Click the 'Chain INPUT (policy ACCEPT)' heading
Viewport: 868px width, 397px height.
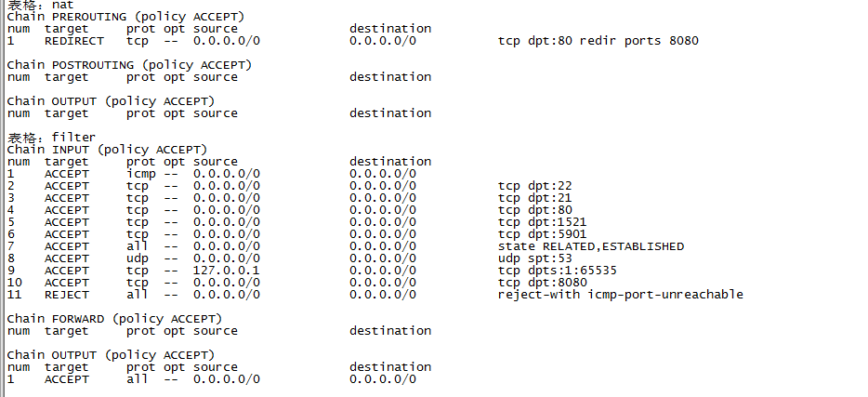coord(108,150)
